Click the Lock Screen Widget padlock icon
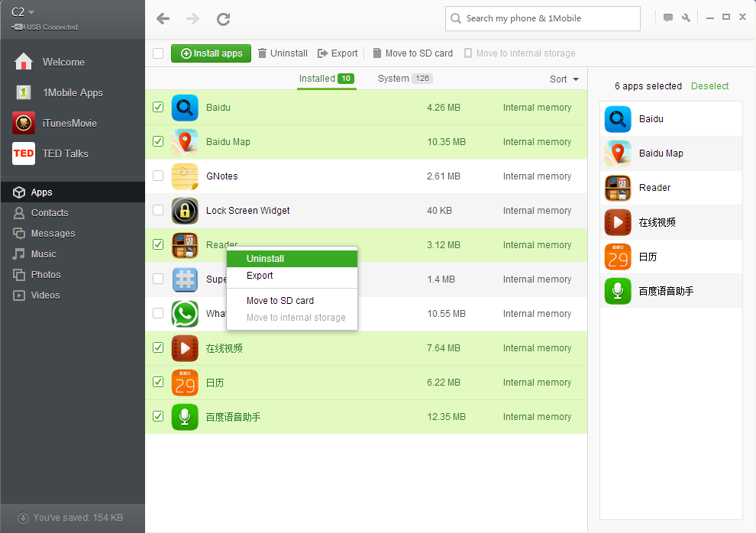The width and height of the screenshot is (756, 533). click(x=185, y=211)
